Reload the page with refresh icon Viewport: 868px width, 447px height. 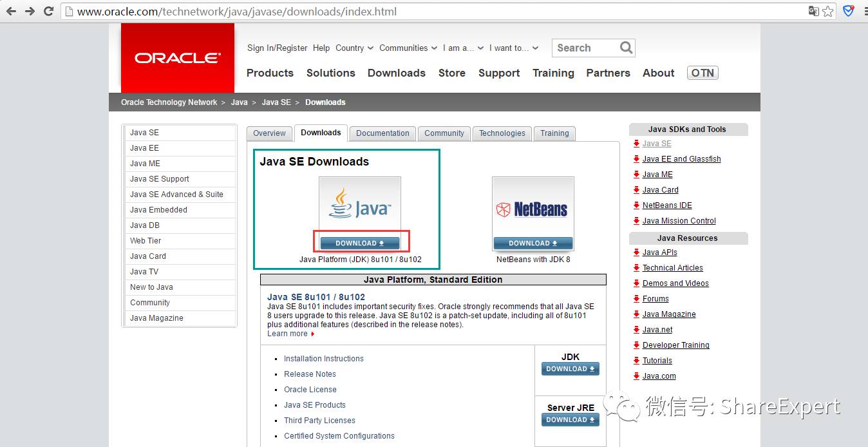(x=48, y=12)
